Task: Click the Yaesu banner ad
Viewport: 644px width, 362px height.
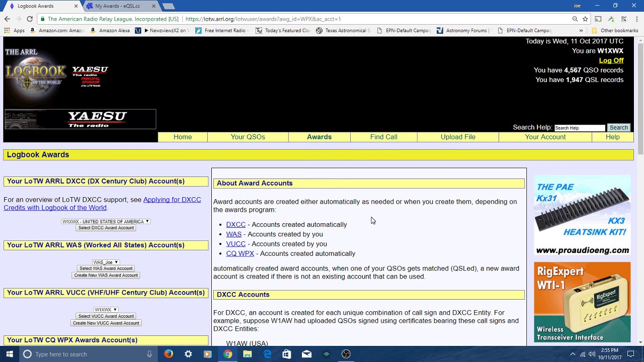Action: click(80, 119)
